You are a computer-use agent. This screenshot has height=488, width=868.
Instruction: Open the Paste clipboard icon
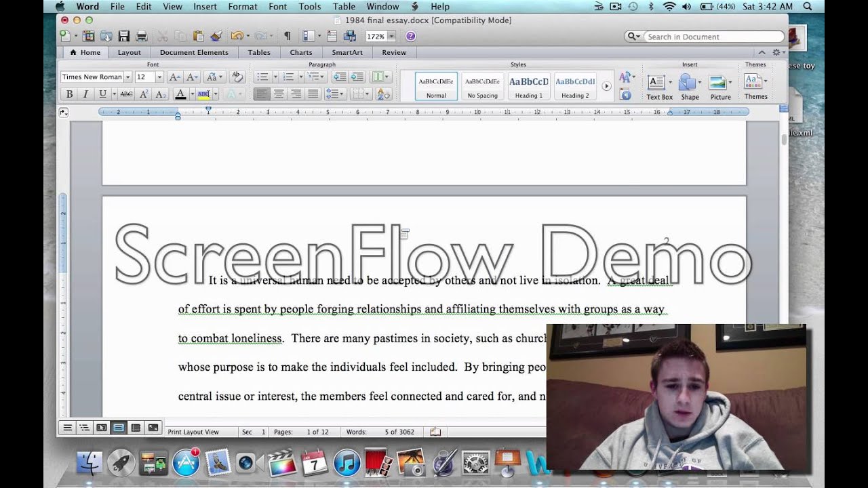pos(198,36)
